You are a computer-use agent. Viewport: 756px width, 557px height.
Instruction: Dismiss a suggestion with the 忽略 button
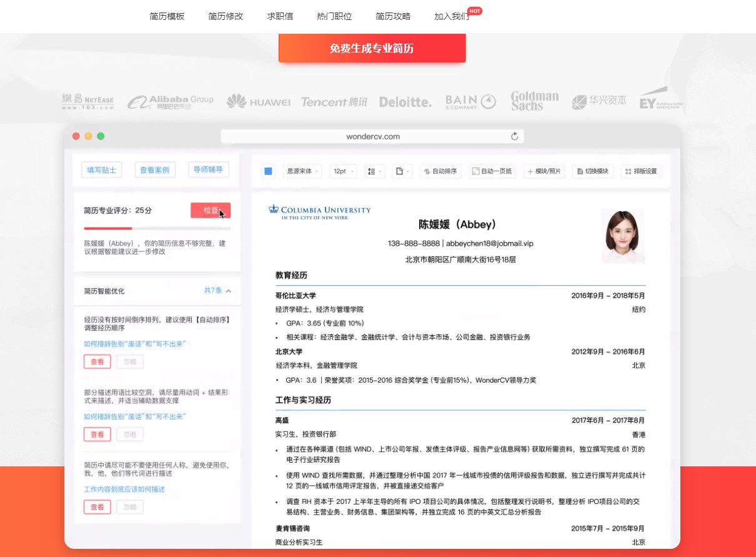(129, 361)
